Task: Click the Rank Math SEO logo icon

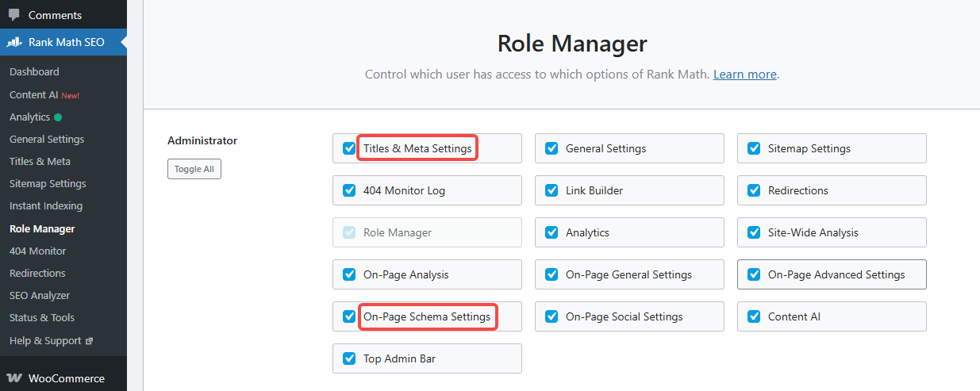Action: tap(14, 42)
